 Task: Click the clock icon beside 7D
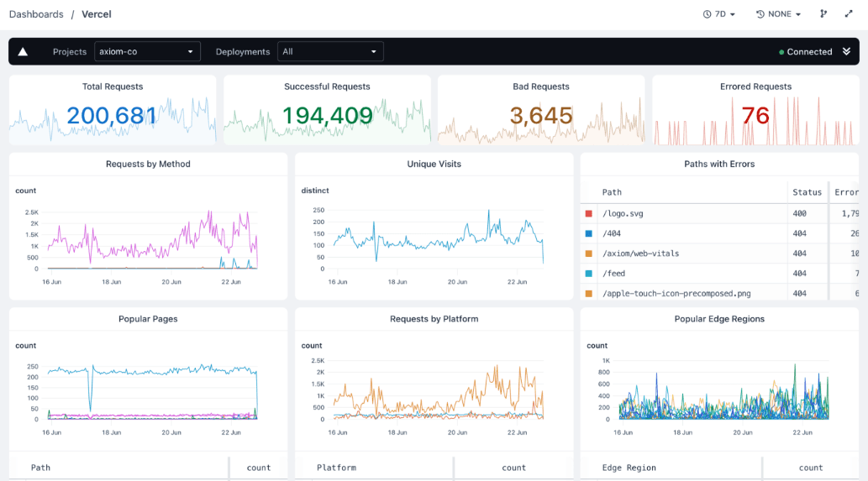[707, 14]
